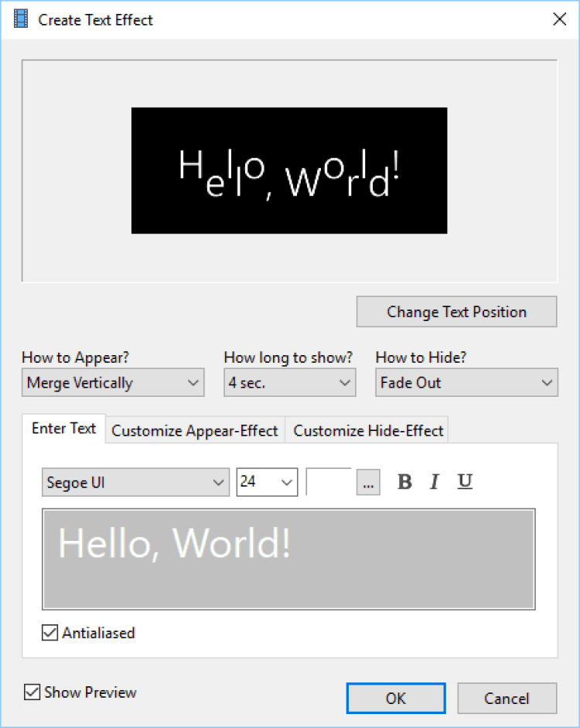Open the How to Appear dropdown
The width and height of the screenshot is (580, 728).
click(113, 383)
